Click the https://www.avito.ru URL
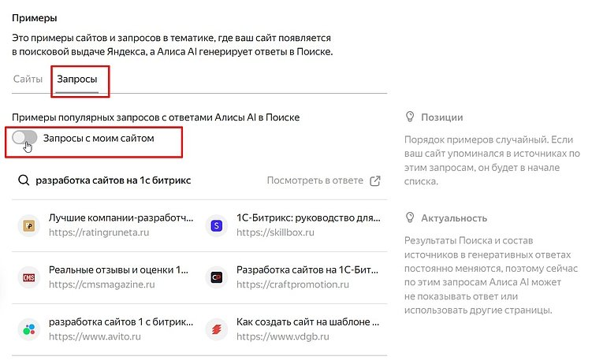Viewport: 592px width, 364px height. (95, 336)
